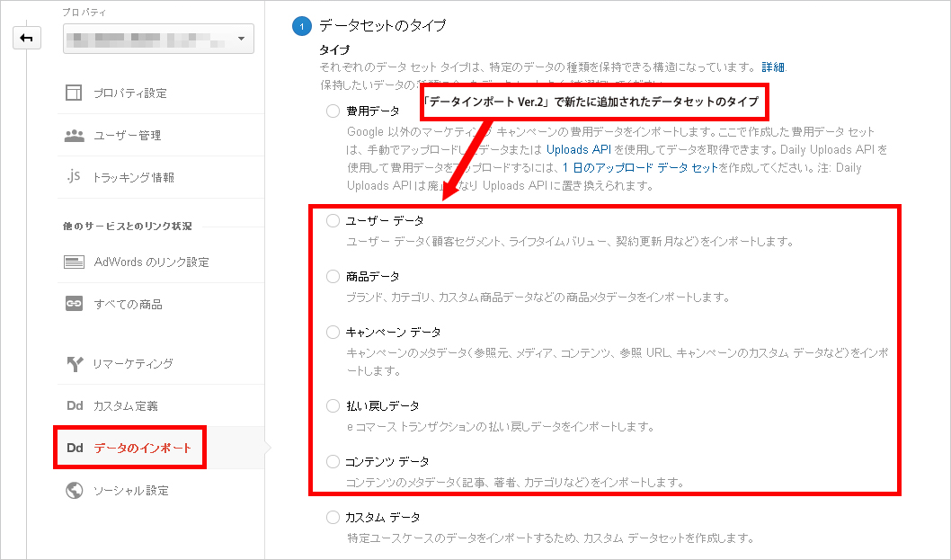
Task: Open the property selector dropdown
Action: 158,39
